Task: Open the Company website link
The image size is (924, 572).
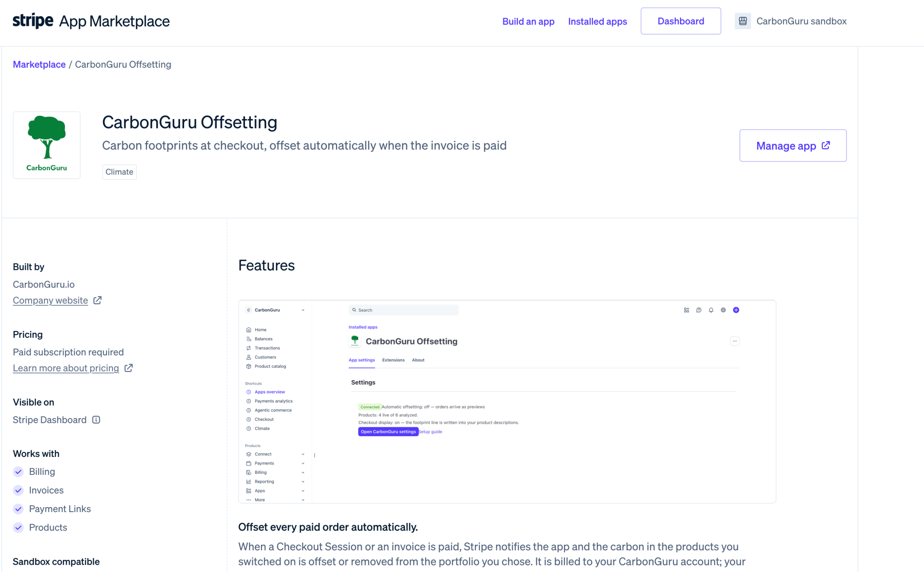Action: (x=50, y=300)
